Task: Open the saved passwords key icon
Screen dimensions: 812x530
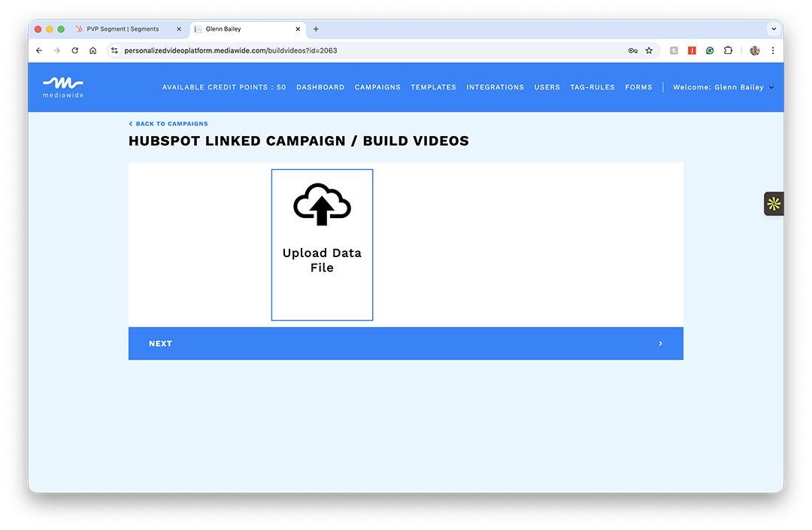Action: pos(632,50)
